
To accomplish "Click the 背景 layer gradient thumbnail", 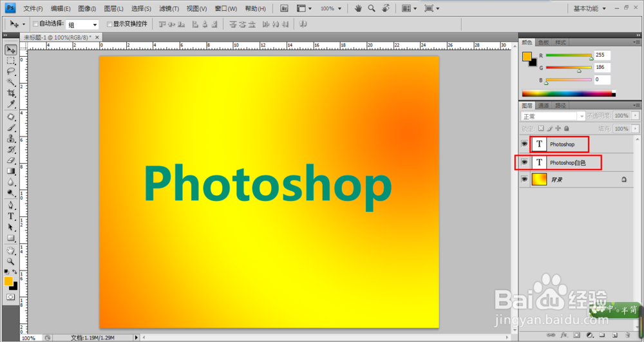I will click(x=539, y=180).
